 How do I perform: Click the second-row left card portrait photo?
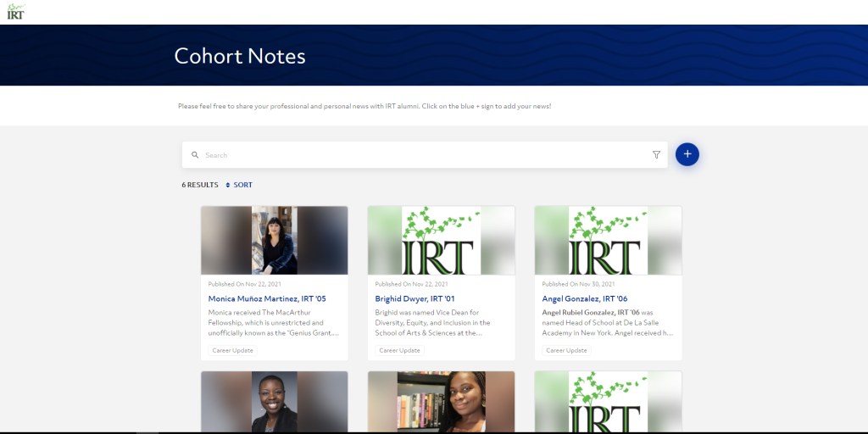click(x=274, y=401)
